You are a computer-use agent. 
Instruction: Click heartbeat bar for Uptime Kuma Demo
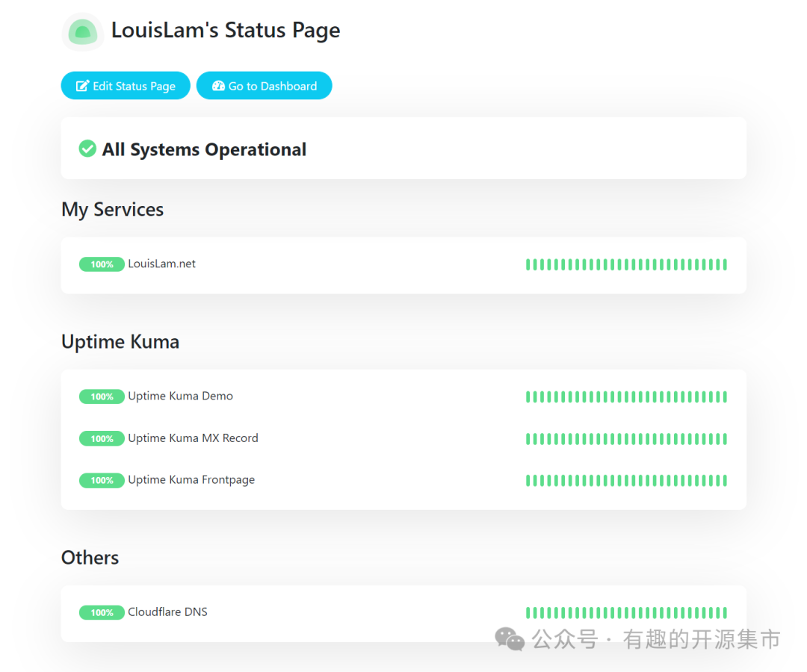(x=626, y=397)
